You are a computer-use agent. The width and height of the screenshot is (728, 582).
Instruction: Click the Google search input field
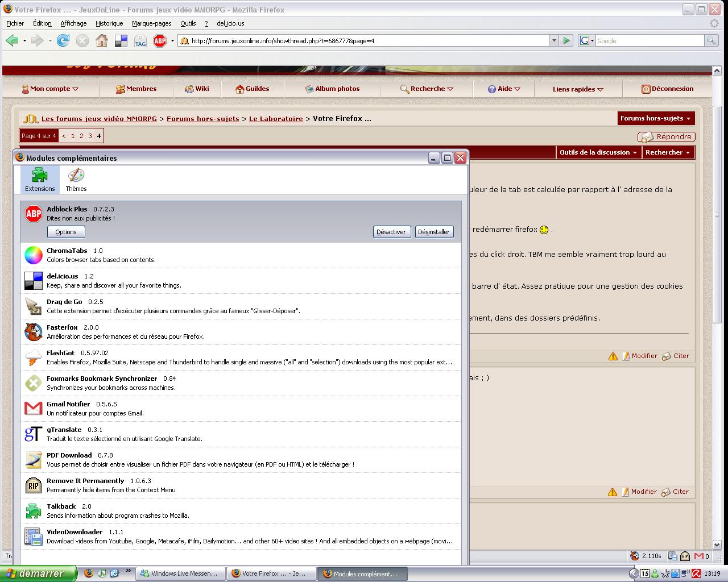tap(650, 40)
